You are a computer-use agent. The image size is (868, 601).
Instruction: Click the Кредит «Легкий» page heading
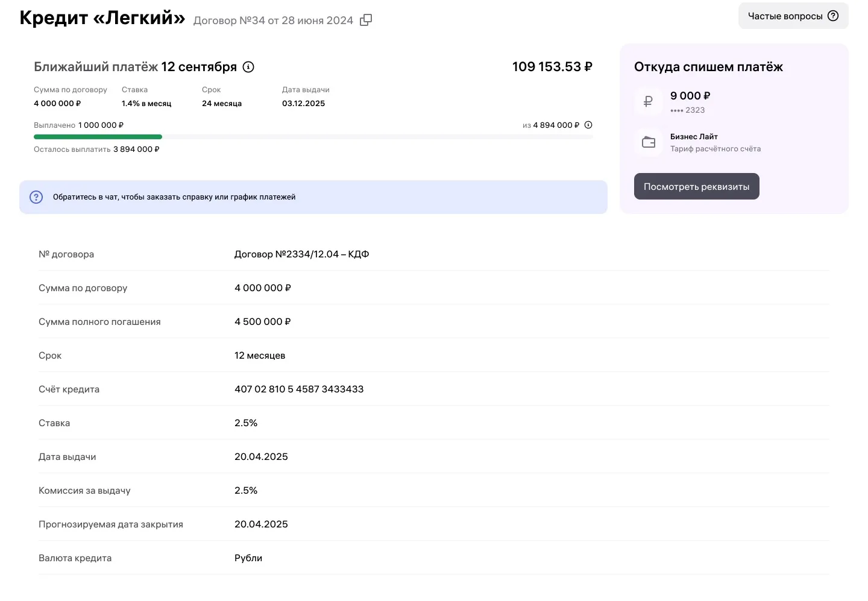[102, 18]
